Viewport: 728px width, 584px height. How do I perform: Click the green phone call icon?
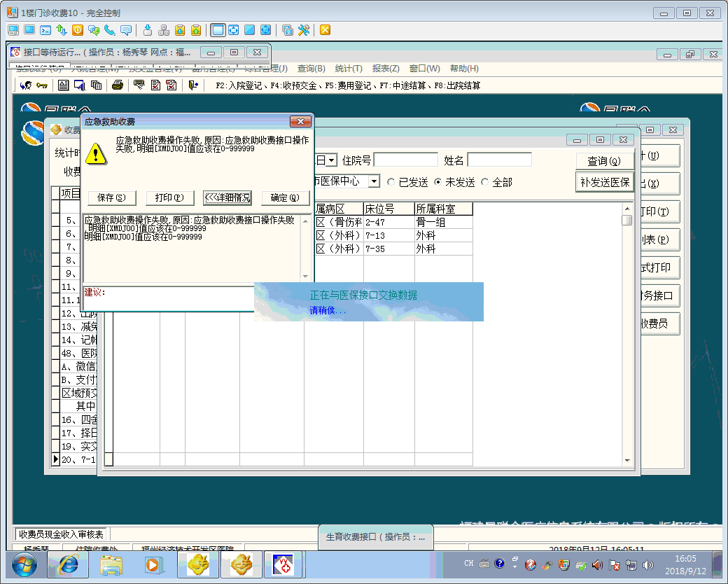point(109,30)
